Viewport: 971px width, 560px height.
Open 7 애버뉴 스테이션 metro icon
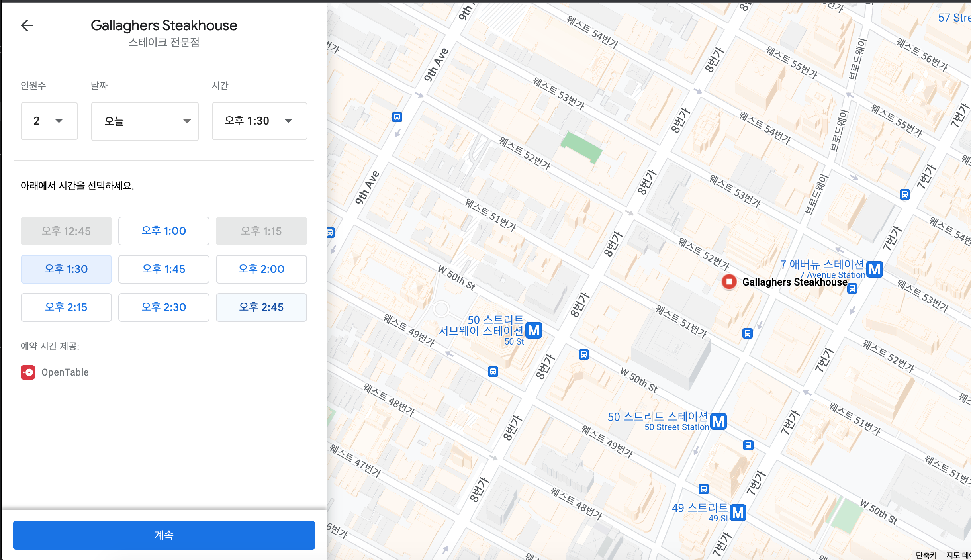pyautogui.click(x=875, y=270)
